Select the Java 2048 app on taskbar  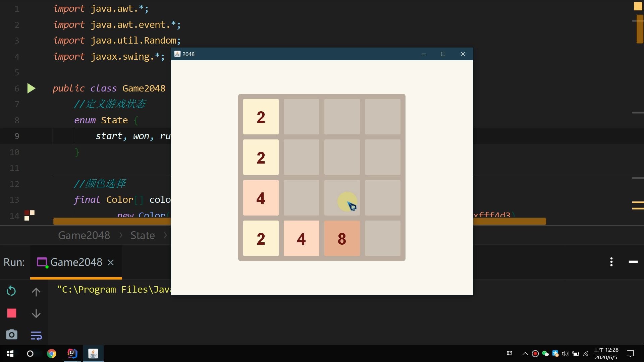pyautogui.click(x=93, y=354)
